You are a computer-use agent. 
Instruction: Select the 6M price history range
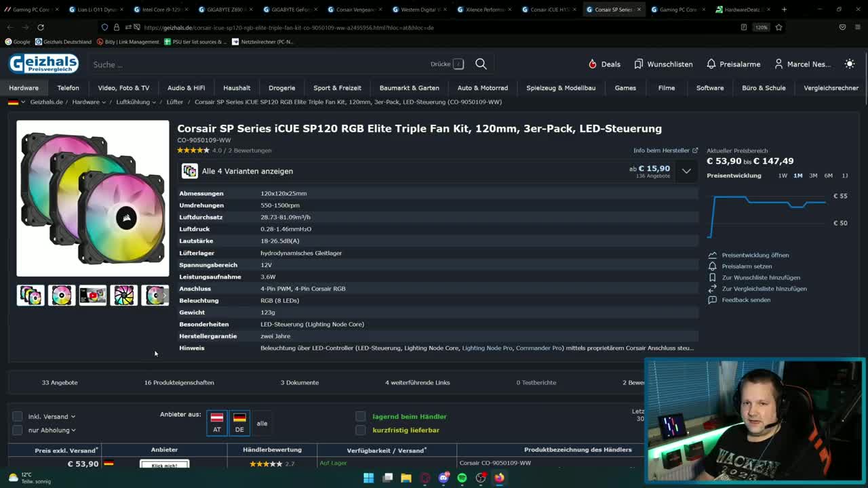point(828,176)
